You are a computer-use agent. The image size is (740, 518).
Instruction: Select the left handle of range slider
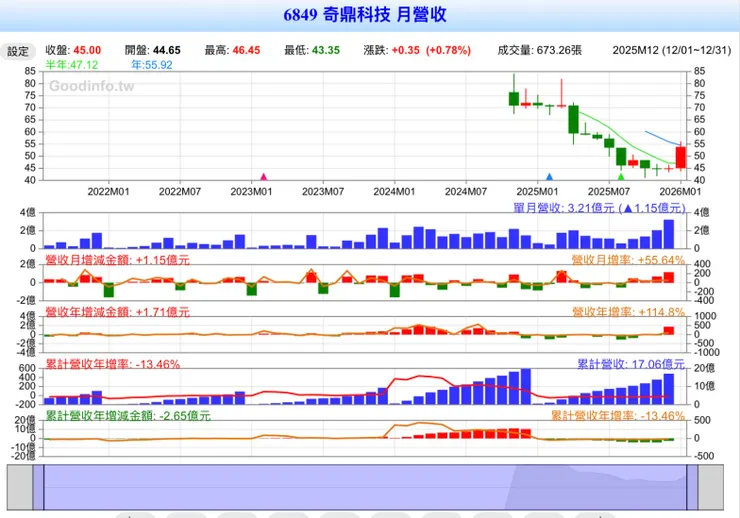pos(38,487)
